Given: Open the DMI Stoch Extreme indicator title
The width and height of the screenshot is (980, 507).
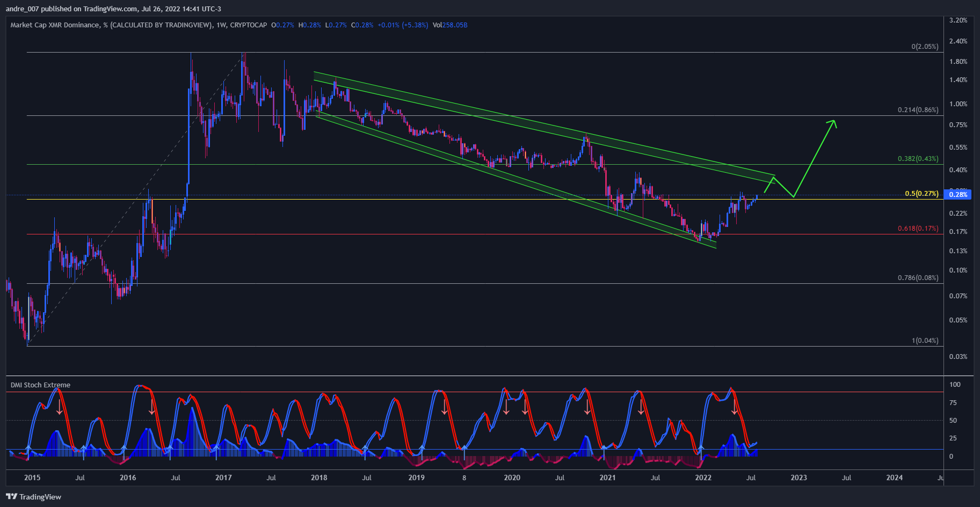Looking at the screenshot, I should (x=40, y=385).
